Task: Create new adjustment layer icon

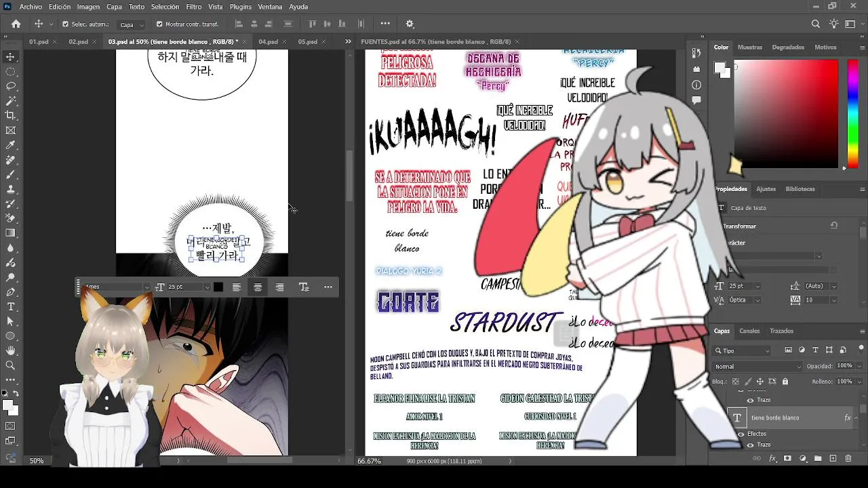Action: [802, 459]
